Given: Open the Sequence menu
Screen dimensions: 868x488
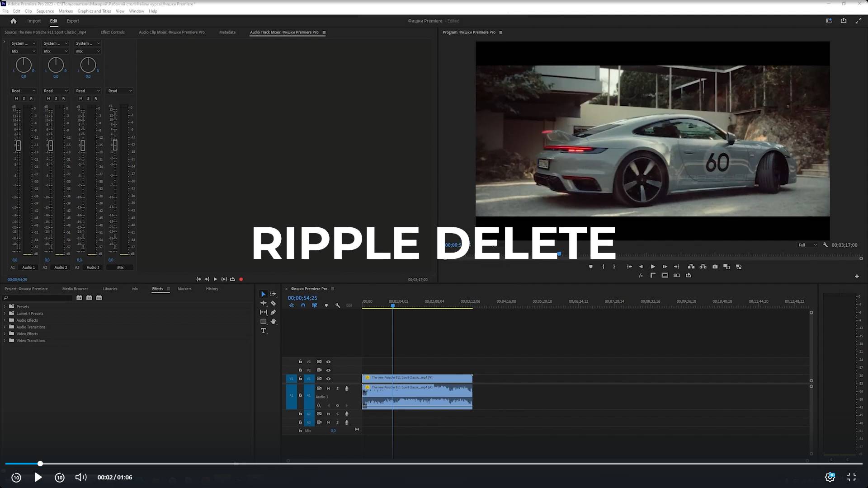Looking at the screenshot, I should 45,11.
